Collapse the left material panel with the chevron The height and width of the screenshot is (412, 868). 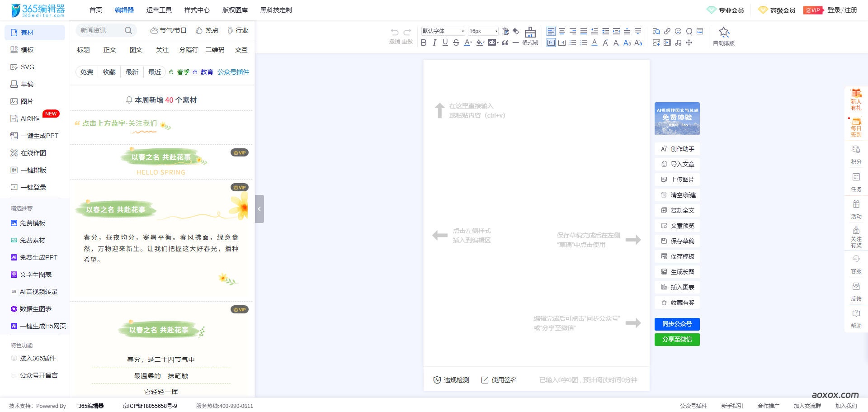(x=259, y=209)
